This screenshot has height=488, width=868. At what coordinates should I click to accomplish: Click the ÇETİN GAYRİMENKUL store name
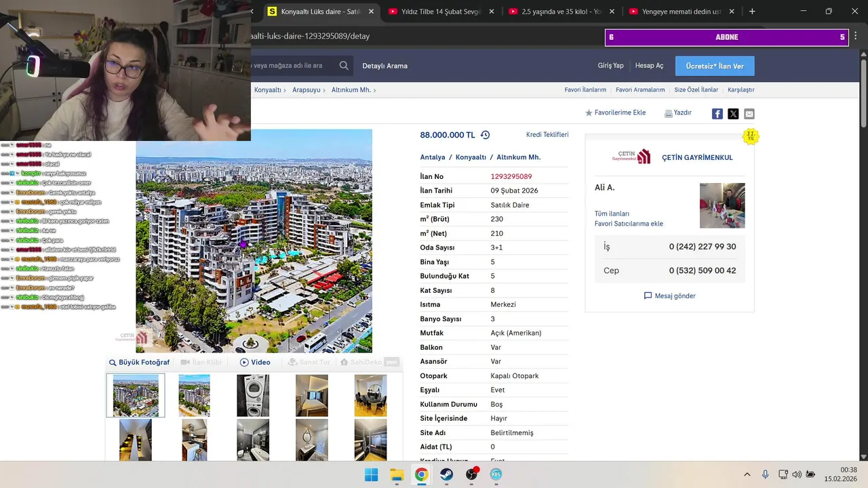click(x=697, y=157)
